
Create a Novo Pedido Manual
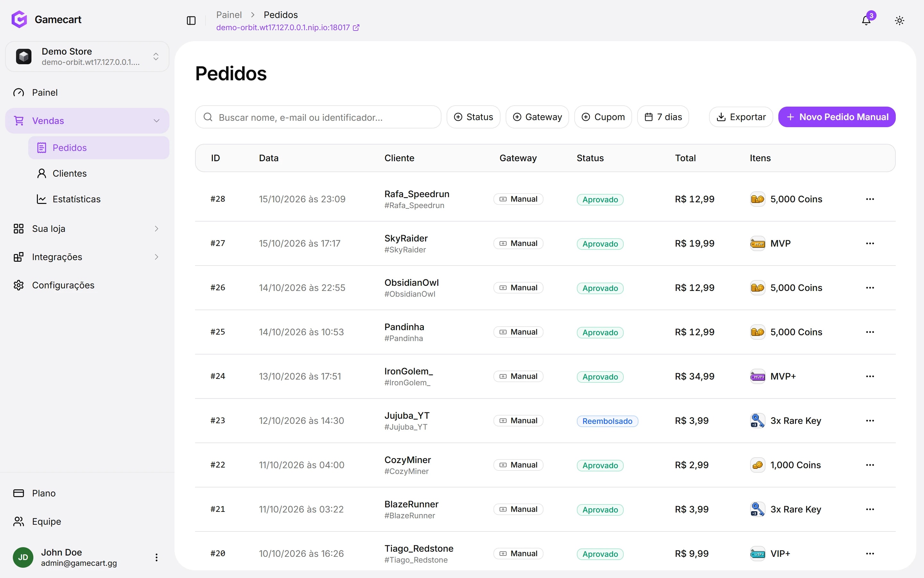[836, 117]
